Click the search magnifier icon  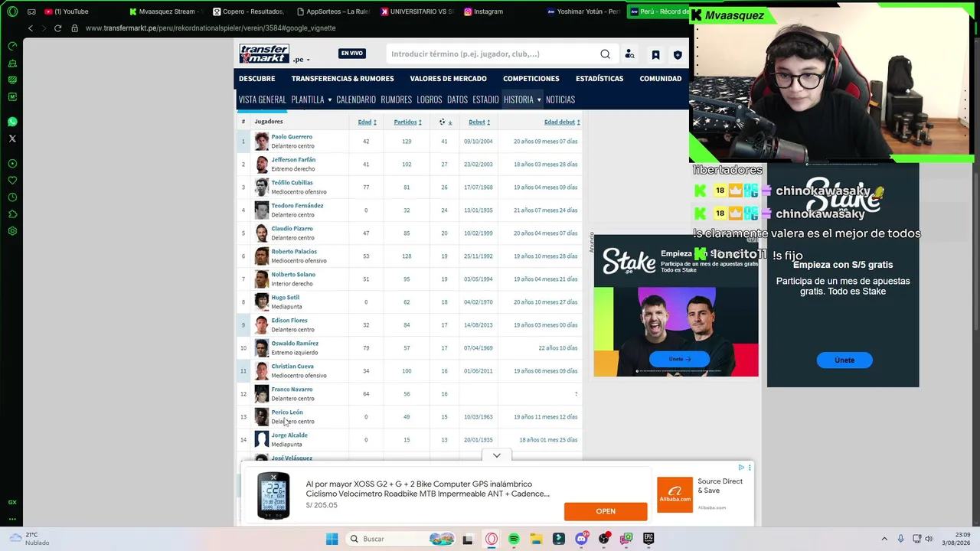605,54
